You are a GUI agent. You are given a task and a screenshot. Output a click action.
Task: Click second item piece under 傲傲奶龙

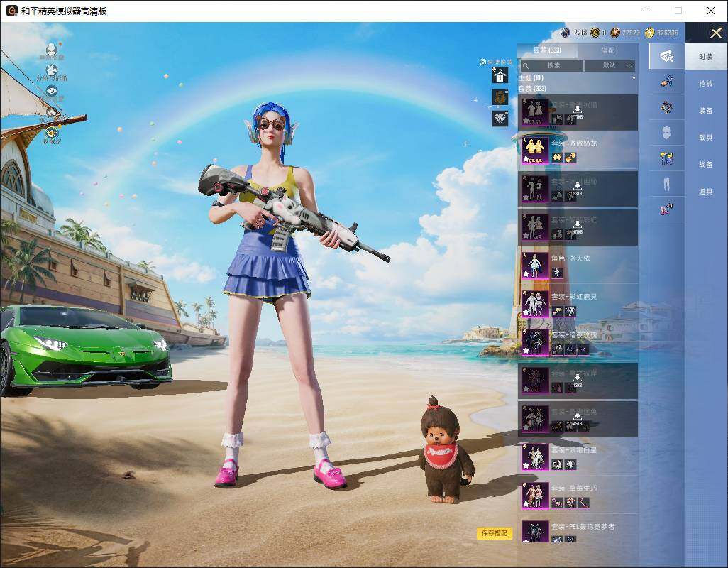tap(570, 158)
